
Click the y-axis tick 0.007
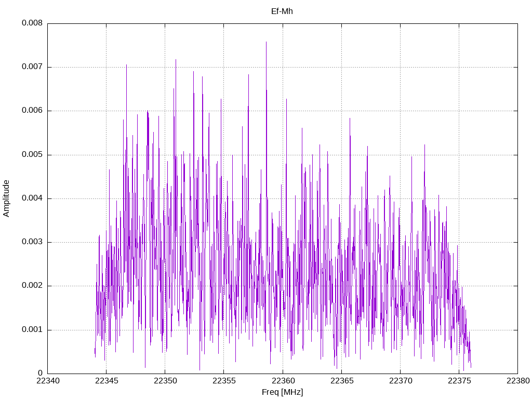click(32, 67)
